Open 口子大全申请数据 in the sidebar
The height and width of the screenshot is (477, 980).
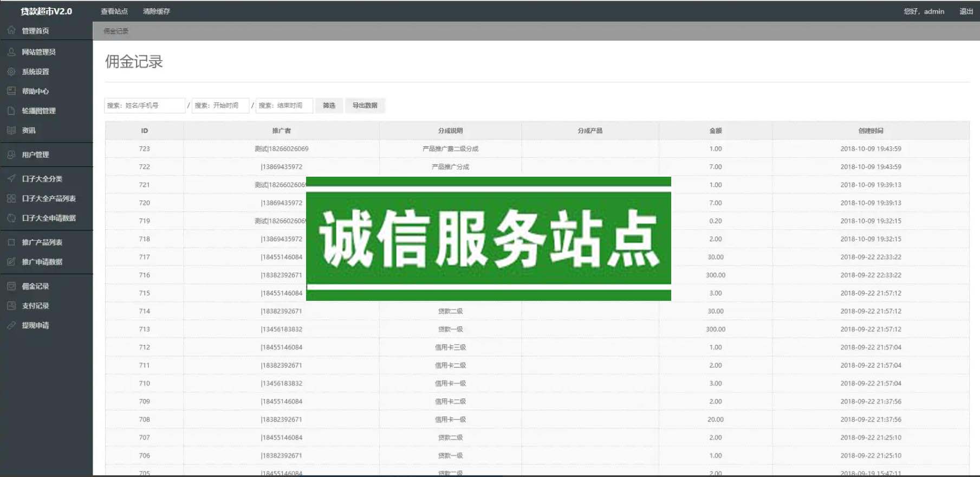[x=48, y=218]
